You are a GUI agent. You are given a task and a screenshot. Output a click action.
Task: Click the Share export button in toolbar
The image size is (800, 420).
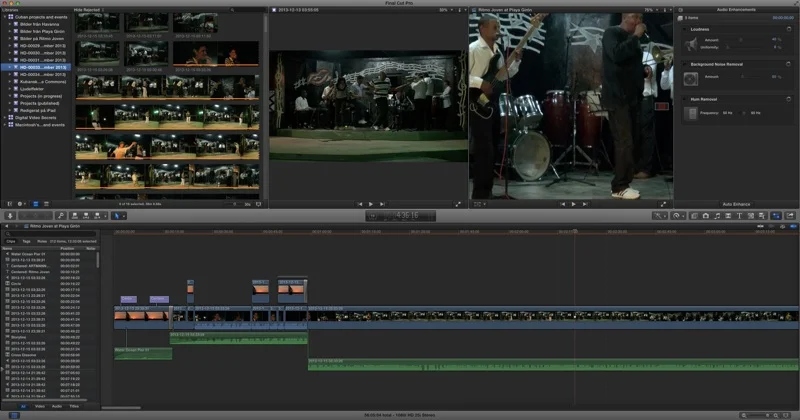pos(790,216)
